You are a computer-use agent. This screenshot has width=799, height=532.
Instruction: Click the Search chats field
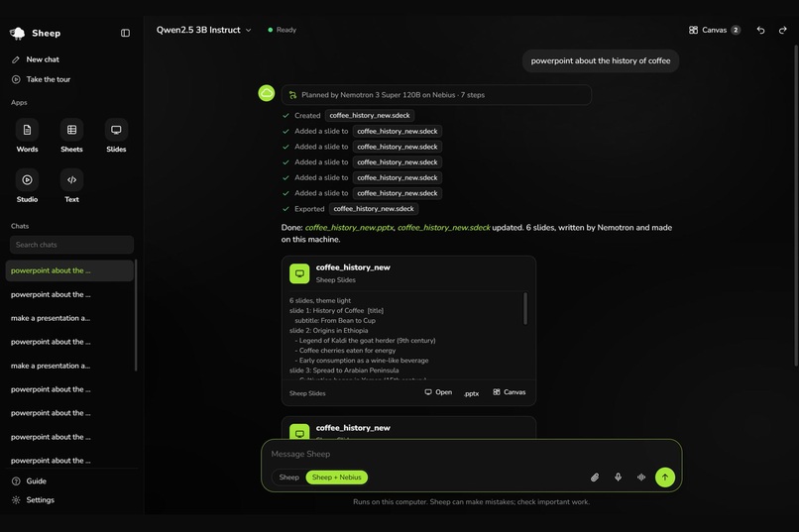point(71,245)
